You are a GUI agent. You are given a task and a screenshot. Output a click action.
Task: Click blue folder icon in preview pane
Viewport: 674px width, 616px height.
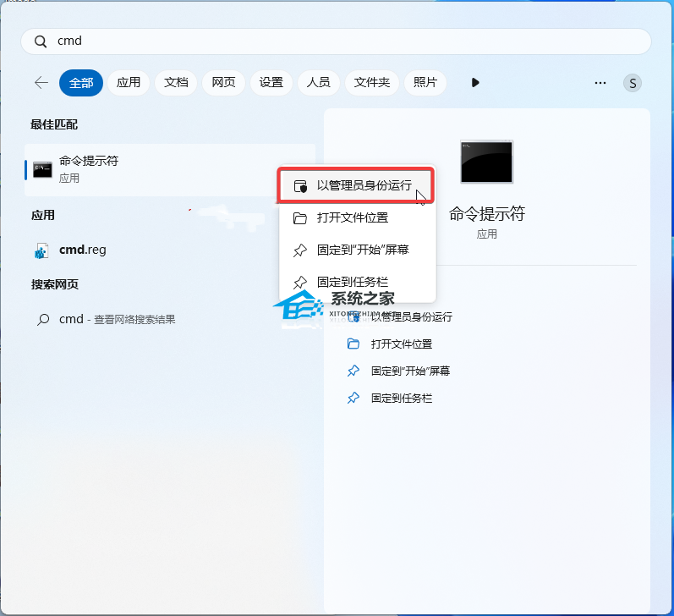click(353, 344)
